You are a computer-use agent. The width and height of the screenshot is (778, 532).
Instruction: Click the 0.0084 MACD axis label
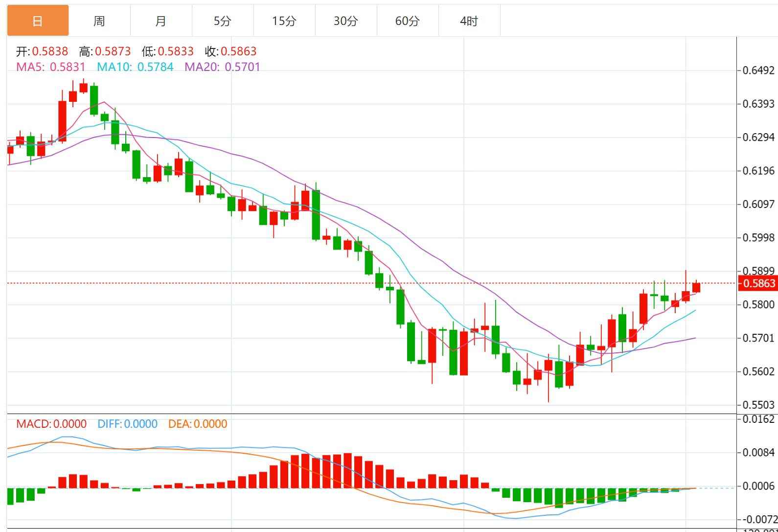point(758,452)
